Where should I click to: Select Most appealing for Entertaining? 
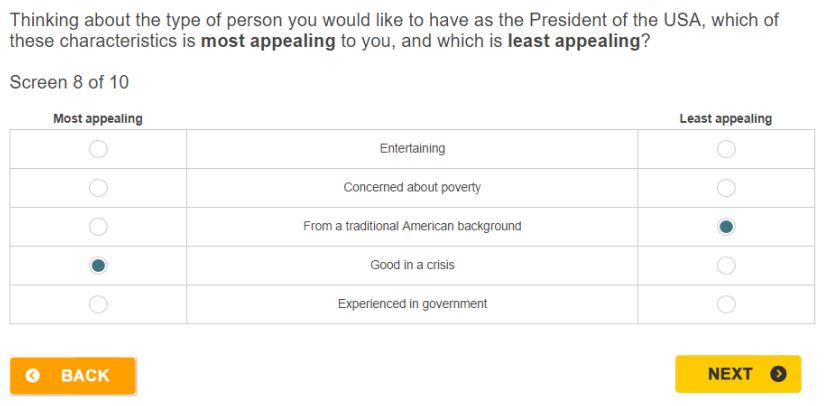click(x=98, y=149)
